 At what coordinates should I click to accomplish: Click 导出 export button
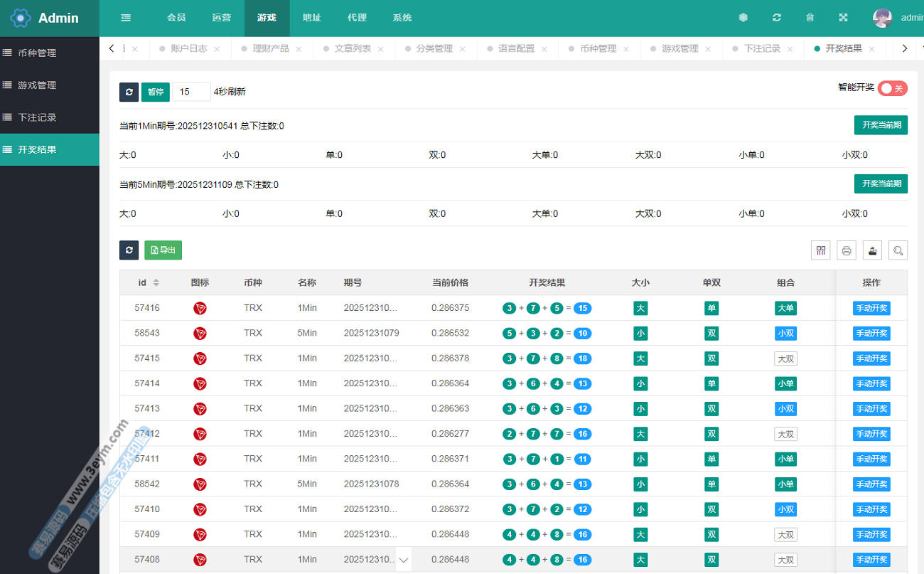[x=163, y=250]
